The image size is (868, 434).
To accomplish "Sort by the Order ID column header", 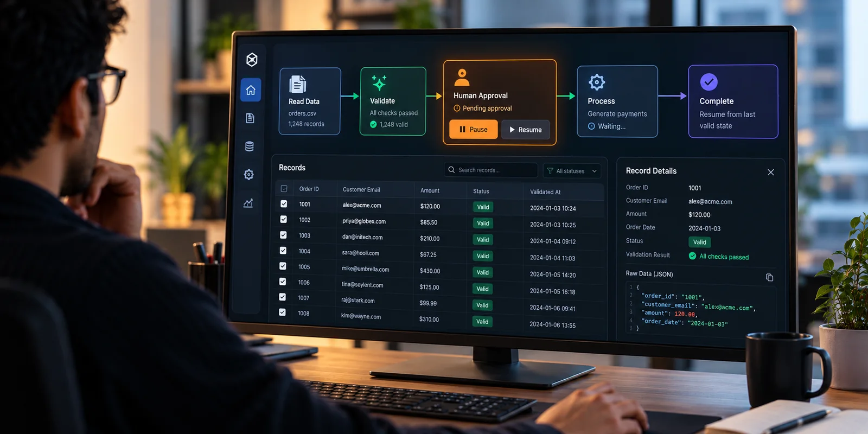I will [x=309, y=189].
